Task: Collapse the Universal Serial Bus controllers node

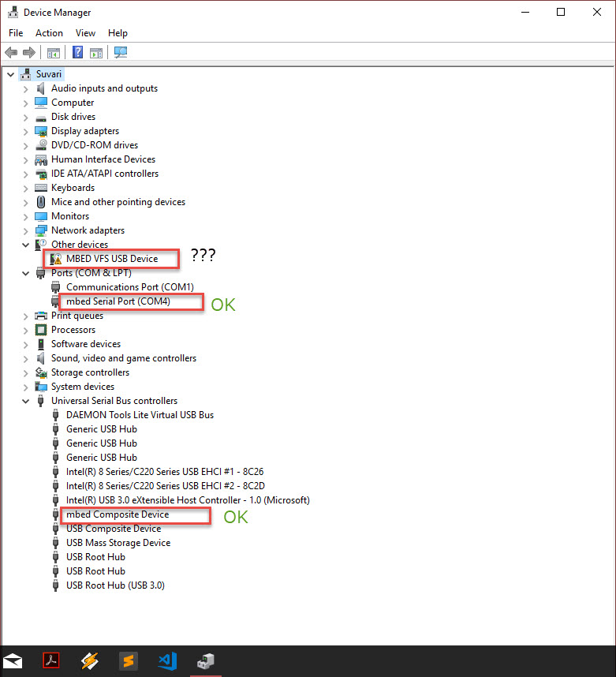Action: [25, 401]
